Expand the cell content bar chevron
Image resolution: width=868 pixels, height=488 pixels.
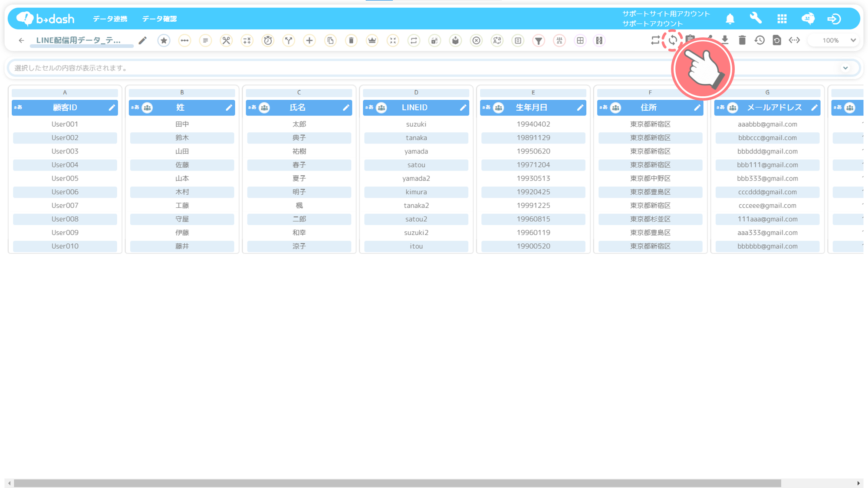(845, 68)
